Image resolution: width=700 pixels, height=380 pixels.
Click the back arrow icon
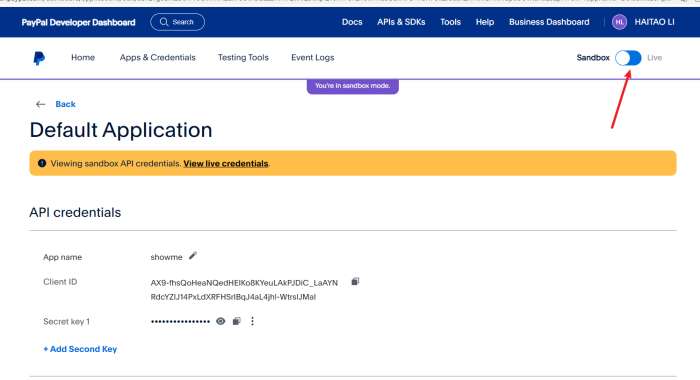click(41, 104)
